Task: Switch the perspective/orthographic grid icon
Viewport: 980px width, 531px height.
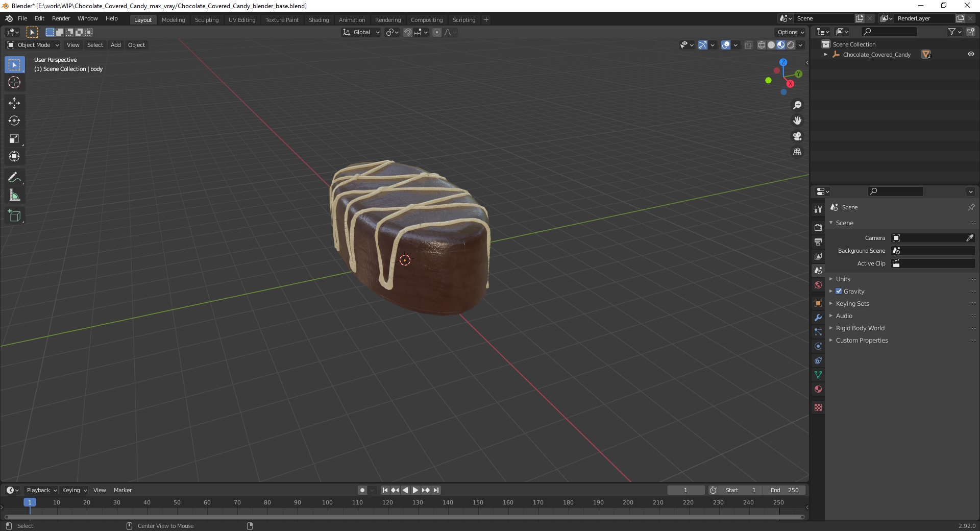Action: (797, 152)
